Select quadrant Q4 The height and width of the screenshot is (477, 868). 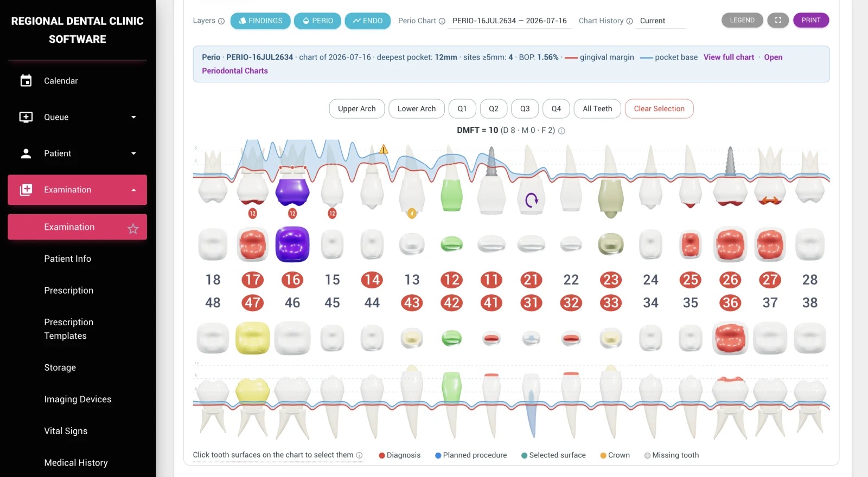[x=556, y=108]
